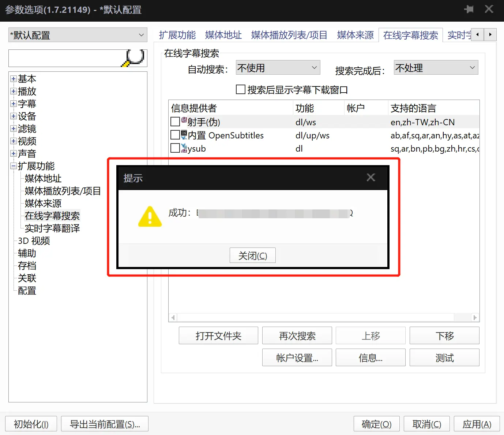Screen dimensions: 504x435
Task: Click the 打开文件夹 button
Action: pyautogui.click(x=218, y=335)
